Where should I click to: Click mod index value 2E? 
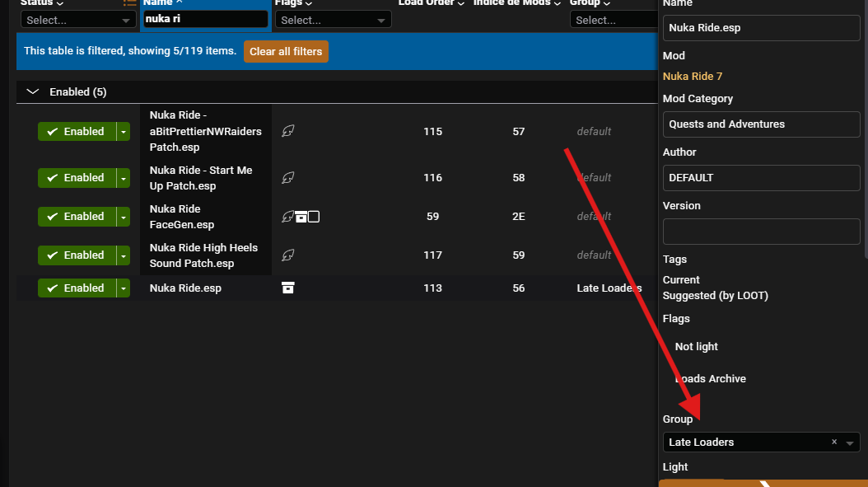pos(519,217)
